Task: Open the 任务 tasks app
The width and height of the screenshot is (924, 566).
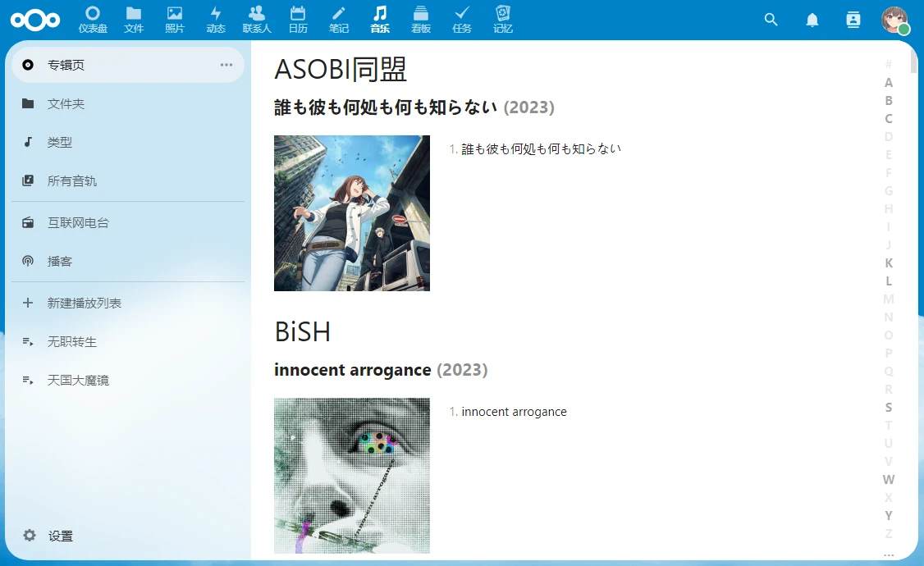Action: pyautogui.click(x=462, y=20)
